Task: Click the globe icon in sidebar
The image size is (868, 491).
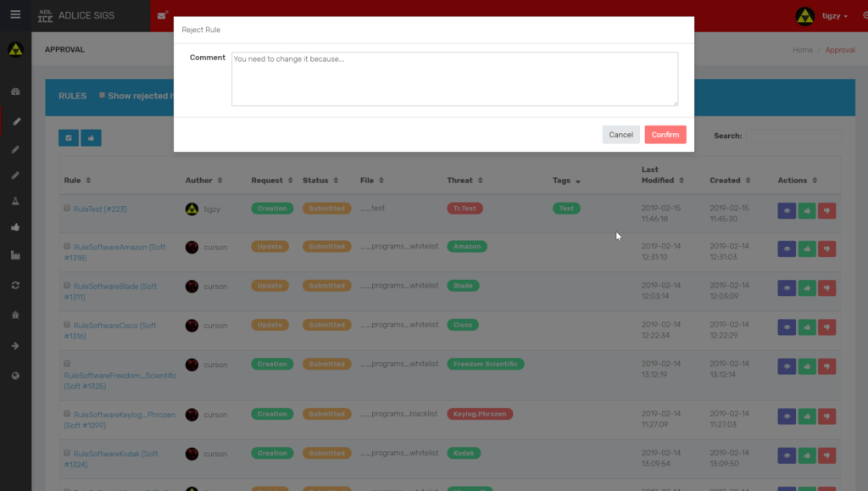Action: [x=15, y=376]
